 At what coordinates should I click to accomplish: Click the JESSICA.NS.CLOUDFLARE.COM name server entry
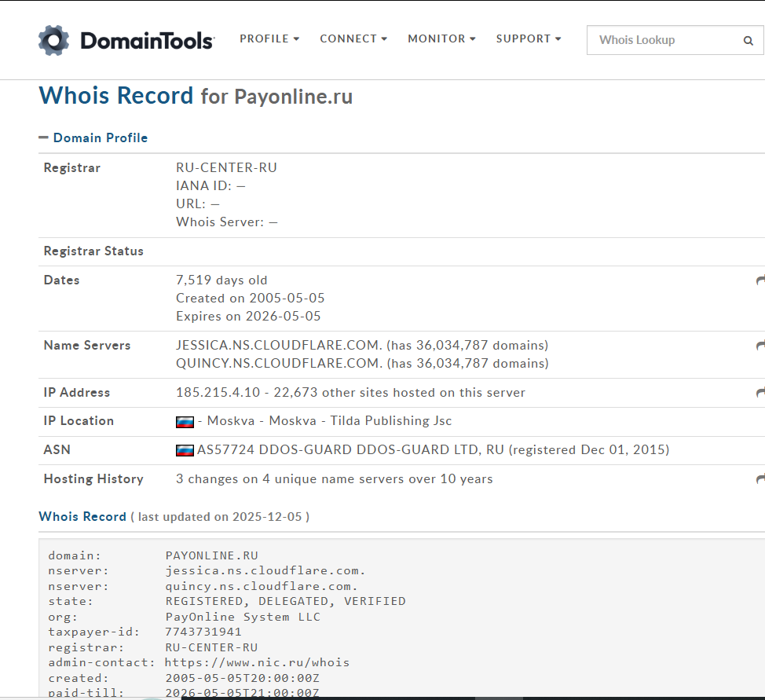click(x=279, y=346)
